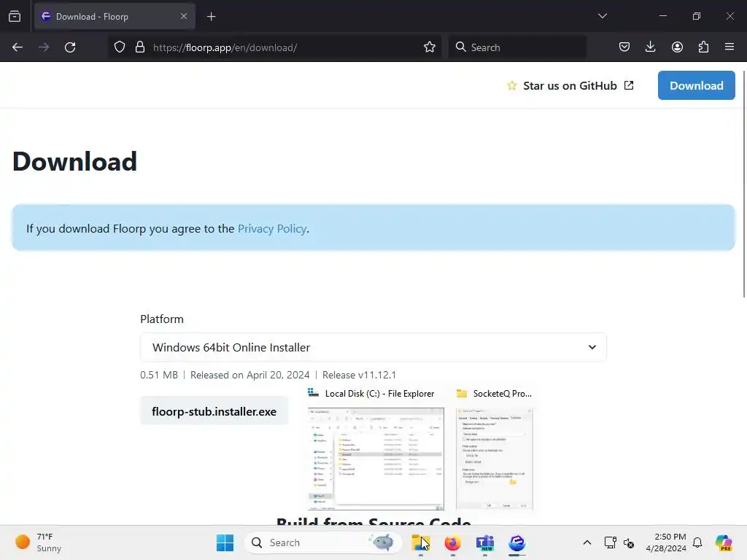Screen dimensions: 747x560
Task: Open the tab list (Firefox View) icon
Action: (x=15, y=16)
